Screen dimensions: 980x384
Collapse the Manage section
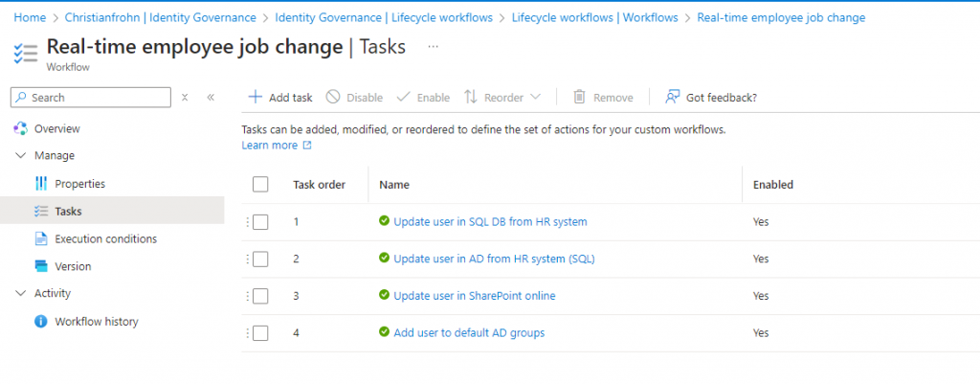pyautogui.click(x=21, y=155)
